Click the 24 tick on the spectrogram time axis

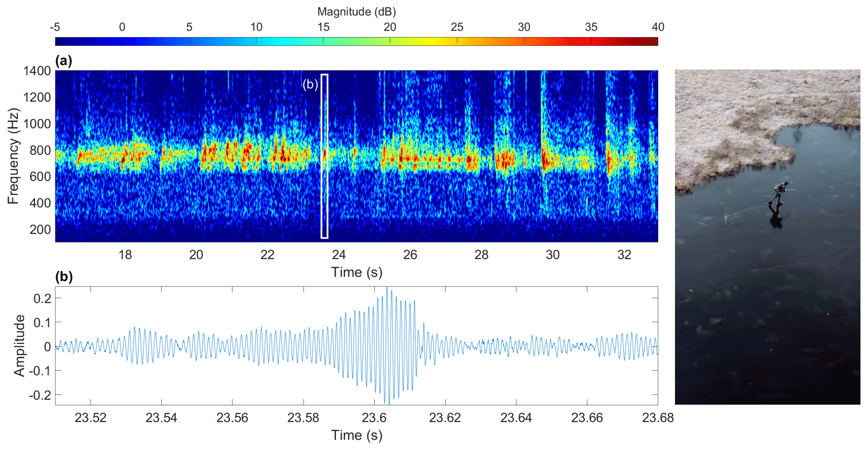pos(339,255)
